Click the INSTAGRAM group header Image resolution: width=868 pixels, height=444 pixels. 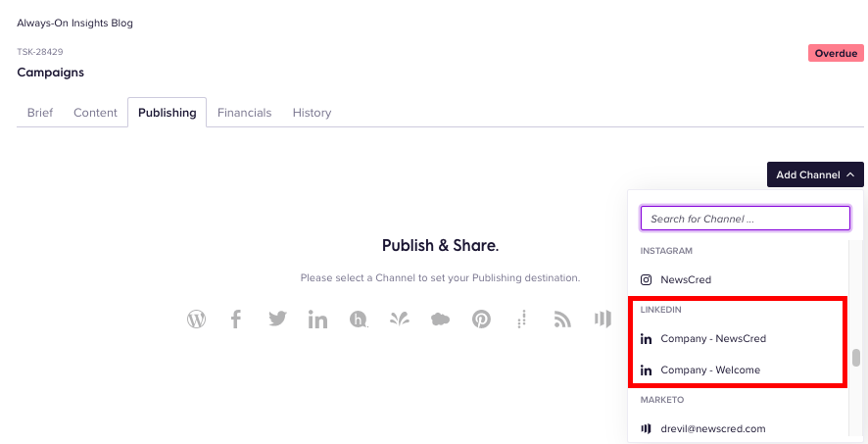point(666,251)
